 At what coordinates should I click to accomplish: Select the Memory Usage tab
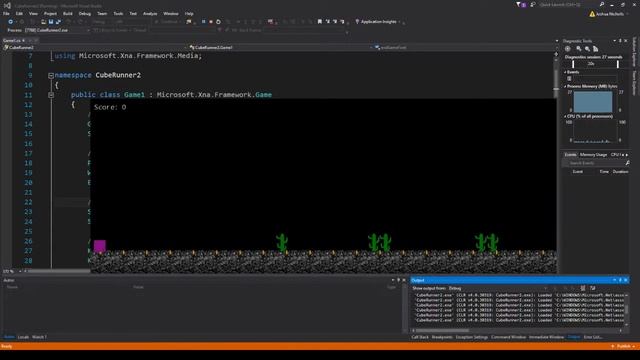point(593,155)
